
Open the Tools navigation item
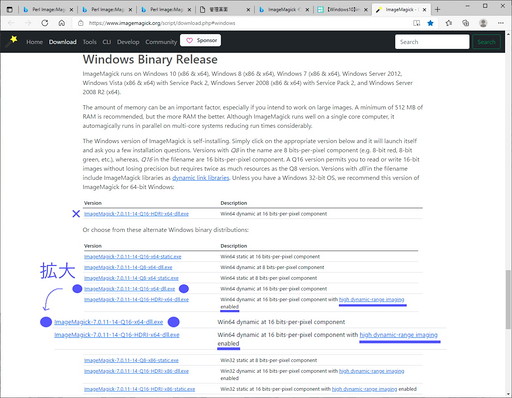click(x=90, y=42)
